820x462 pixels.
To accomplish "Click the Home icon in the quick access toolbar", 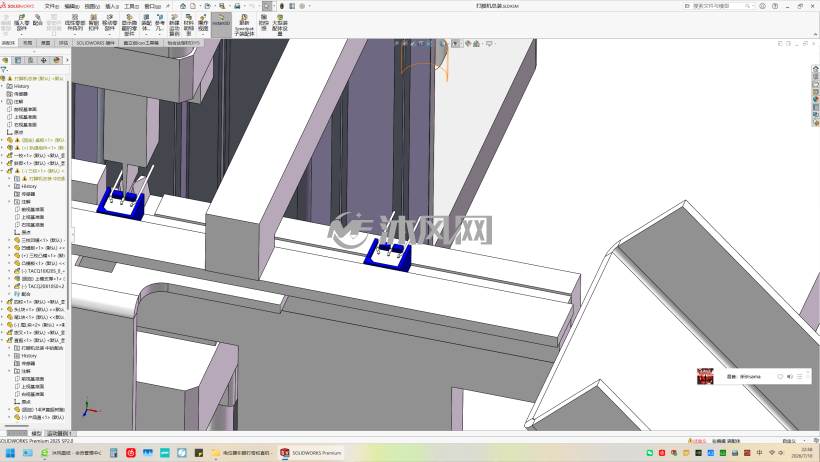I will (x=183, y=6).
